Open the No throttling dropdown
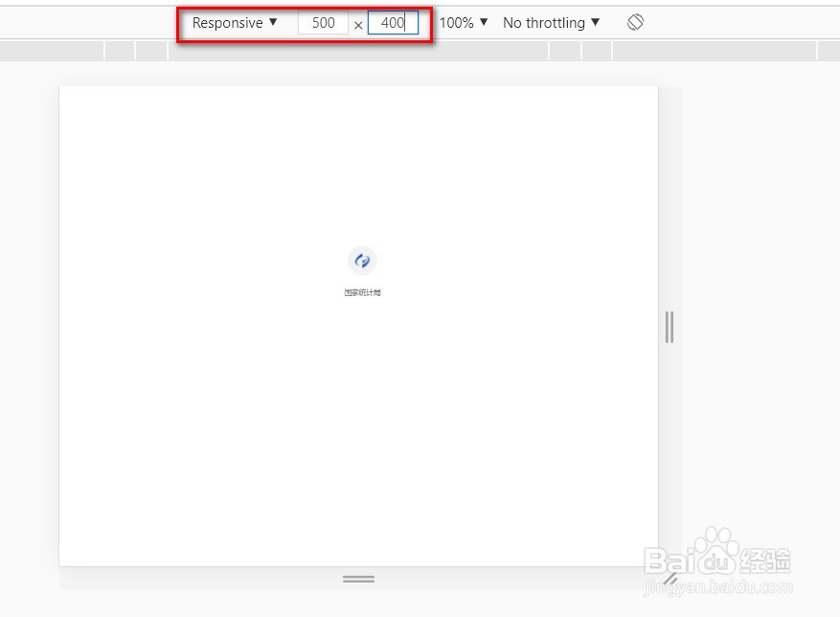 (551, 22)
